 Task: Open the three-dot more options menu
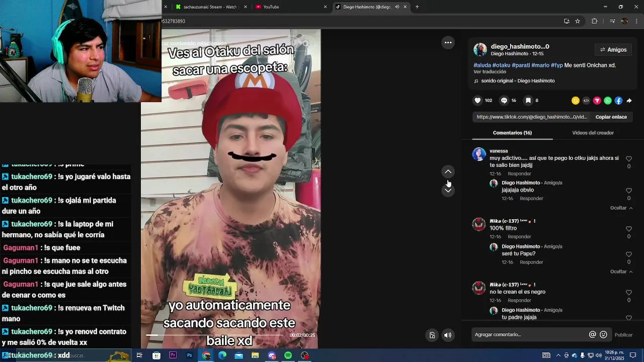tap(448, 43)
